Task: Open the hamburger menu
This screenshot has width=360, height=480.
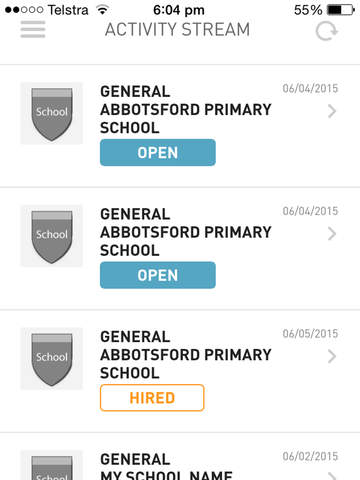Action: coord(33,29)
